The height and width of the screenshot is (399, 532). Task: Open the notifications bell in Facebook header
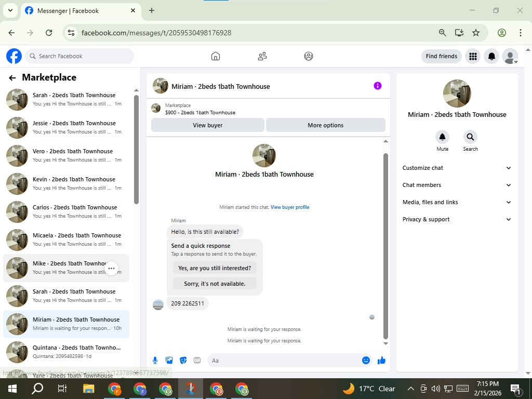[491, 56]
